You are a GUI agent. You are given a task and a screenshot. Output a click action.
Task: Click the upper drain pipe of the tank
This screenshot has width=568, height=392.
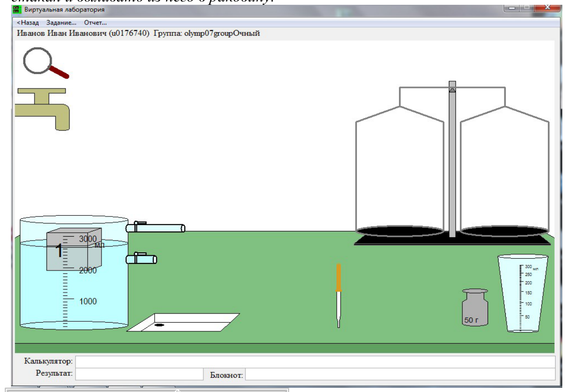tap(156, 227)
